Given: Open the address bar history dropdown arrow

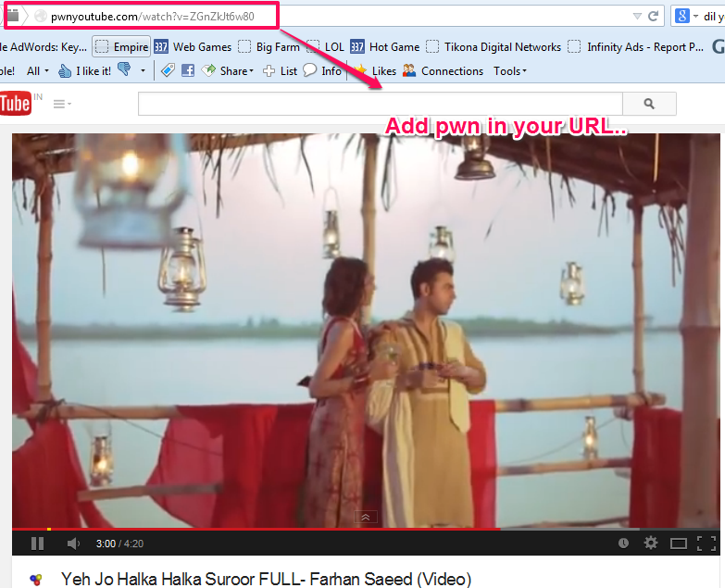Looking at the screenshot, I should point(637,17).
